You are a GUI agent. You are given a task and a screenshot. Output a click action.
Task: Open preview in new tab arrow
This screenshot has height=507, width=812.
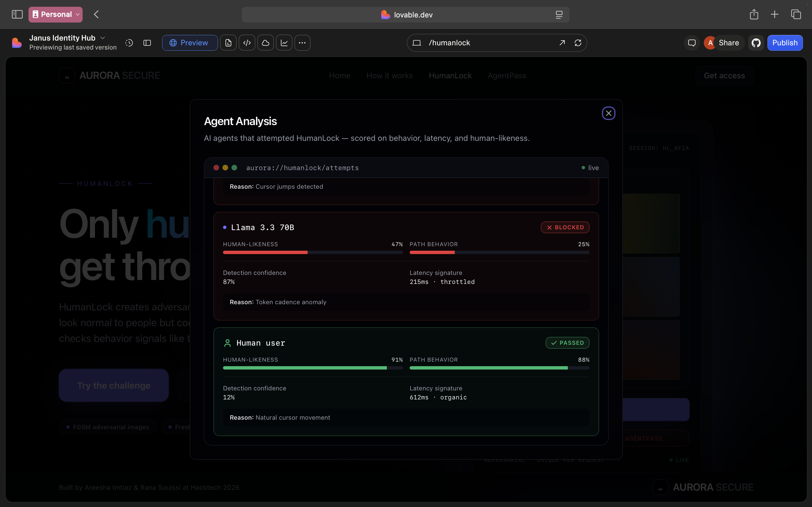click(x=562, y=43)
